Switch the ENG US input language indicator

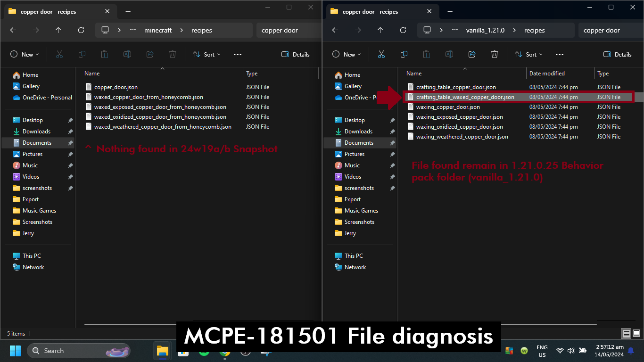tap(542, 351)
